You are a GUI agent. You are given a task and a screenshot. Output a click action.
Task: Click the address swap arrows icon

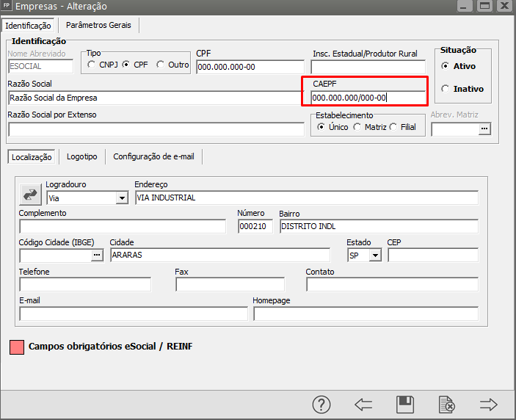(31, 195)
